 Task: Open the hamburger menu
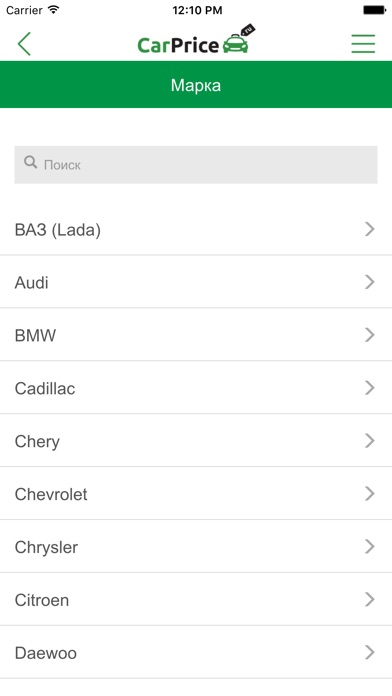point(363,44)
